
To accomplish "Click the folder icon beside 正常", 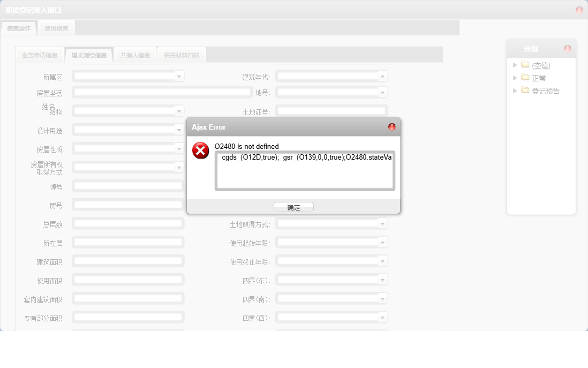I will click(x=524, y=78).
